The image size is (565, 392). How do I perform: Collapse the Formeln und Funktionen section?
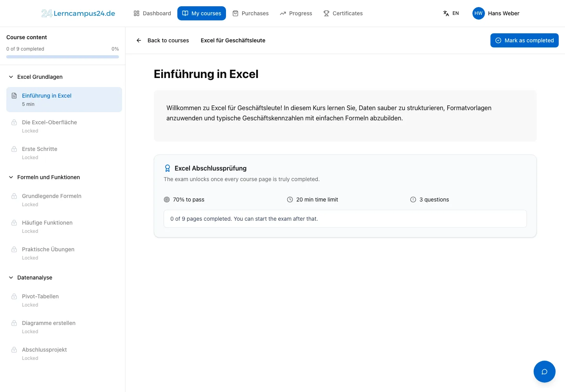coord(11,177)
